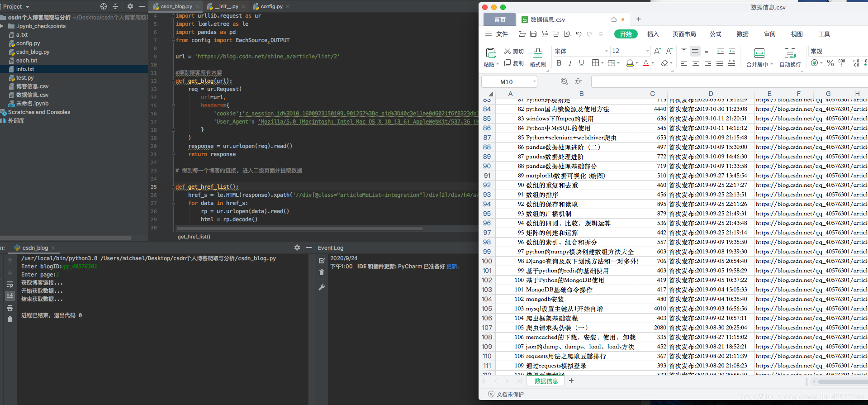
Task: Click print icon in Run panel
Action: pos(10,308)
